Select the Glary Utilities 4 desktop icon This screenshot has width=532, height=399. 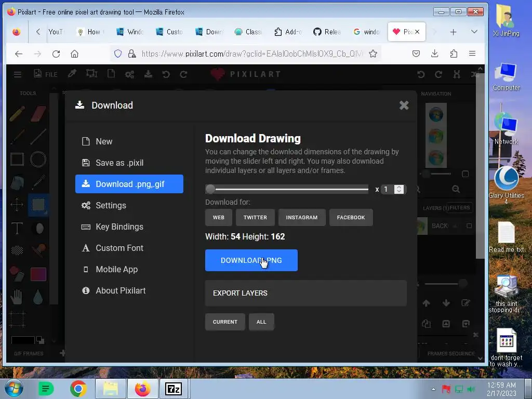(x=506, y=185)
